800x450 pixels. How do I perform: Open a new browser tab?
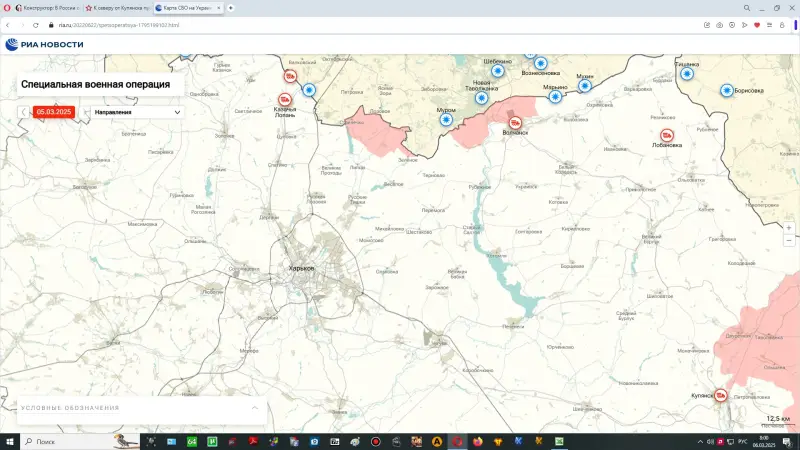231,7
